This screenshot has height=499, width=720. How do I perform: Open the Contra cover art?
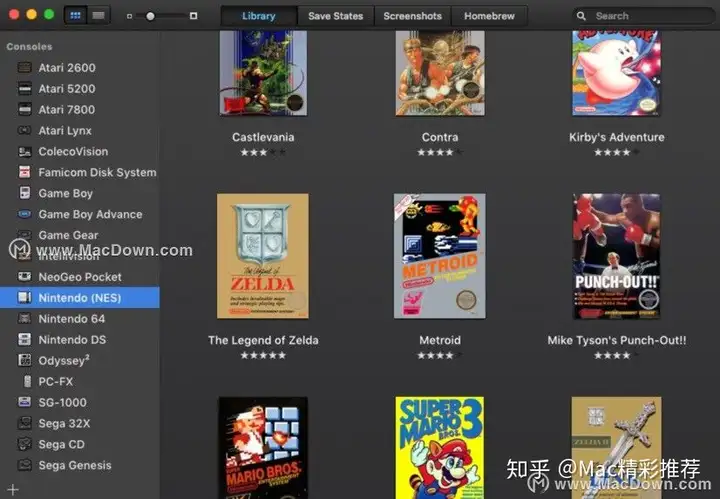[440, 73]
